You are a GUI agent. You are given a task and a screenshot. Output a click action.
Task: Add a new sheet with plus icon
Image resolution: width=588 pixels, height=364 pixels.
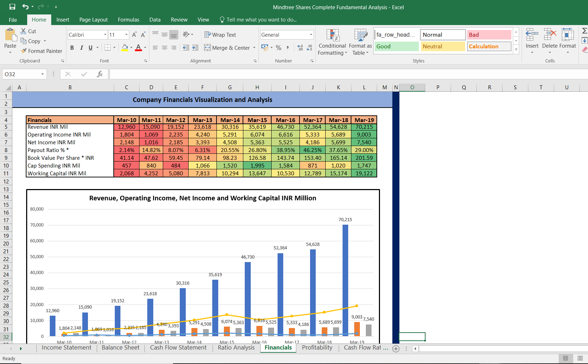[396, 348]
